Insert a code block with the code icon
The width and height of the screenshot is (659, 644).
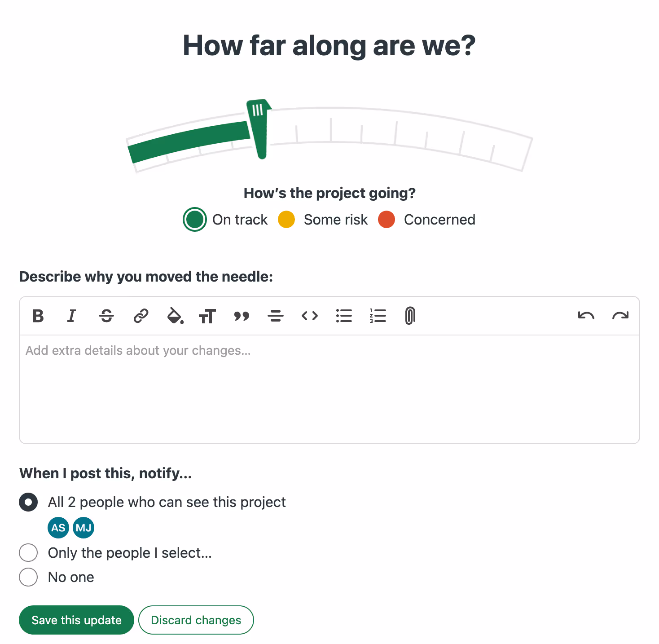[310, 316]
